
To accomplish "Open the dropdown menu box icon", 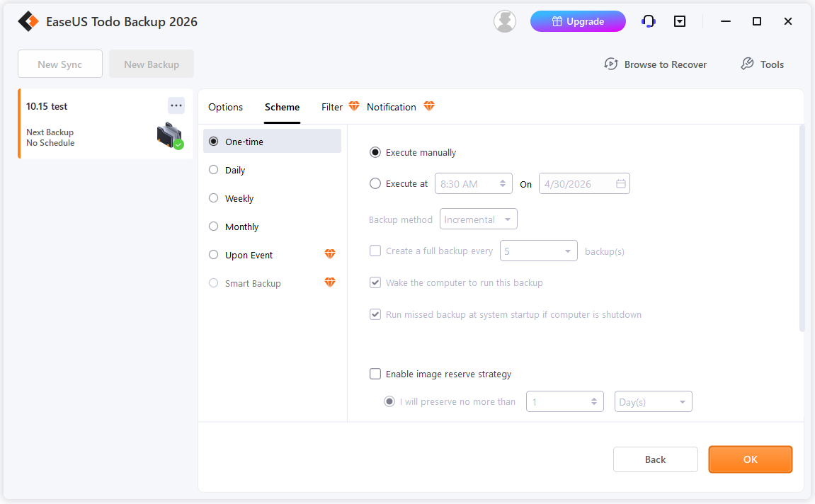I will click(679, 21).
